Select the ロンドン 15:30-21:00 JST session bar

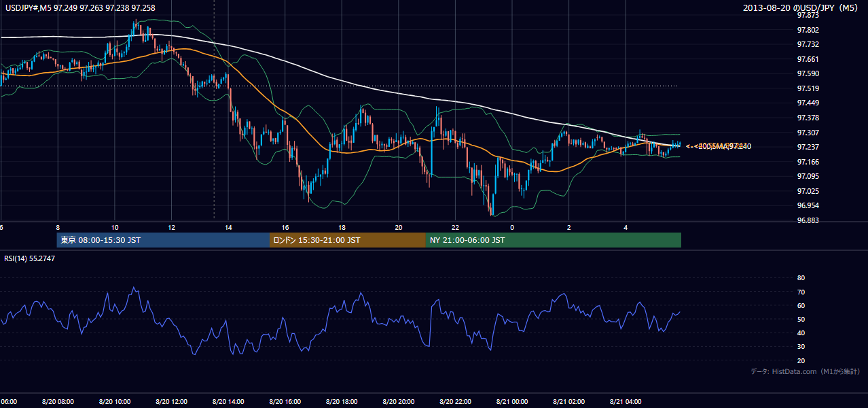348,240
